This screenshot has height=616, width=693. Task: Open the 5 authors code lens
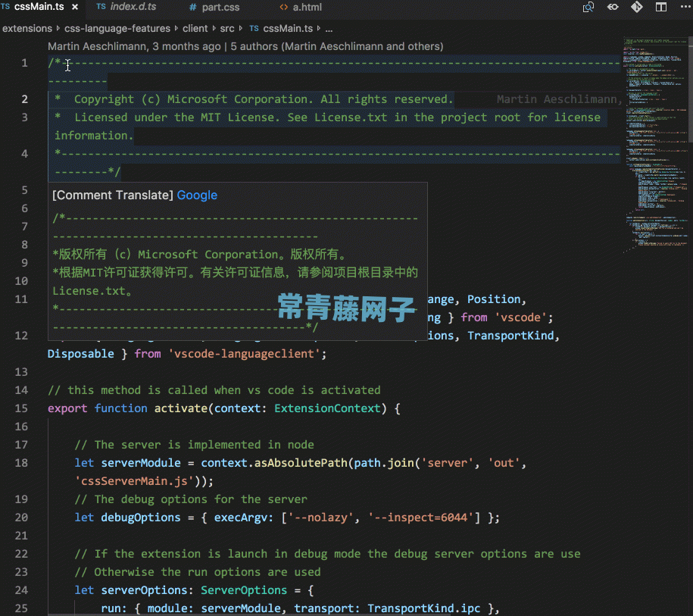tap(337, 46)
